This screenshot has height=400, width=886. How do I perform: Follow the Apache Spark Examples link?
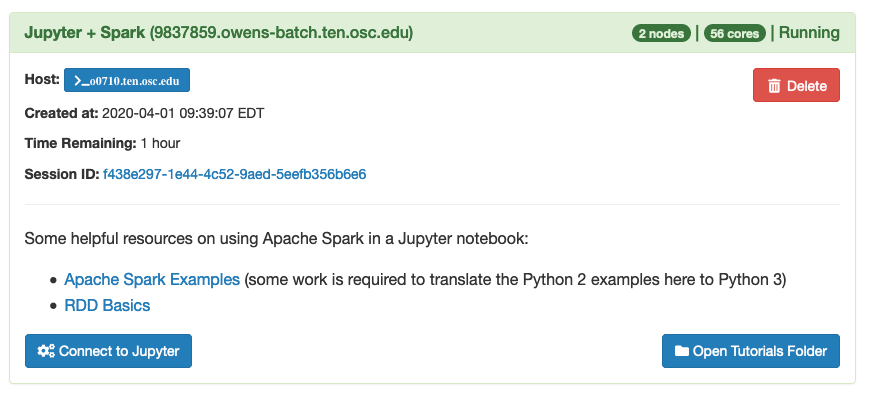[152, 279]
